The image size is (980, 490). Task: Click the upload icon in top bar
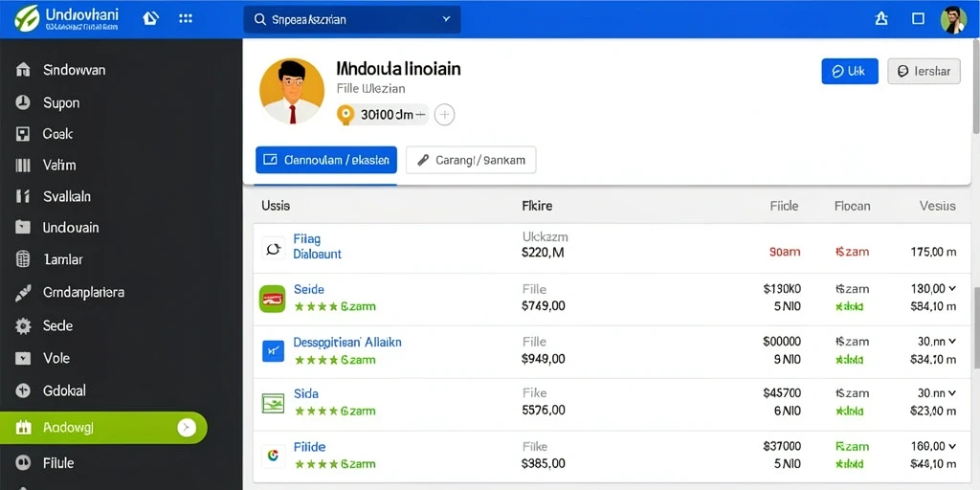point(881,19)
